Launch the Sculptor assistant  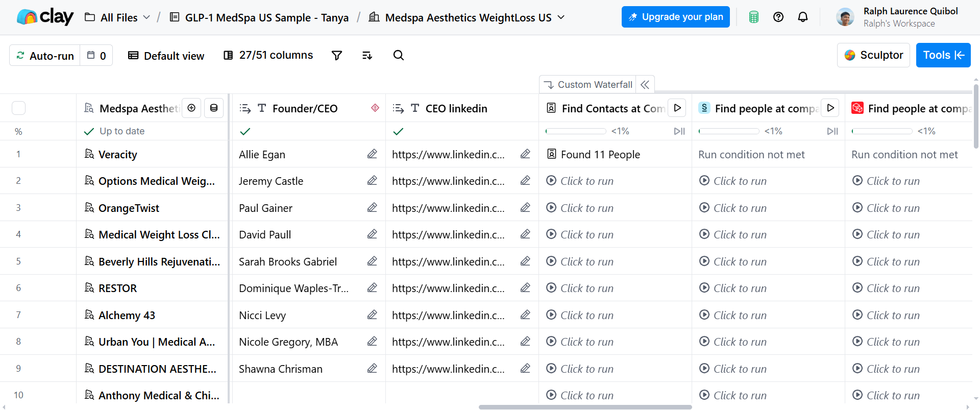point(873,55)
